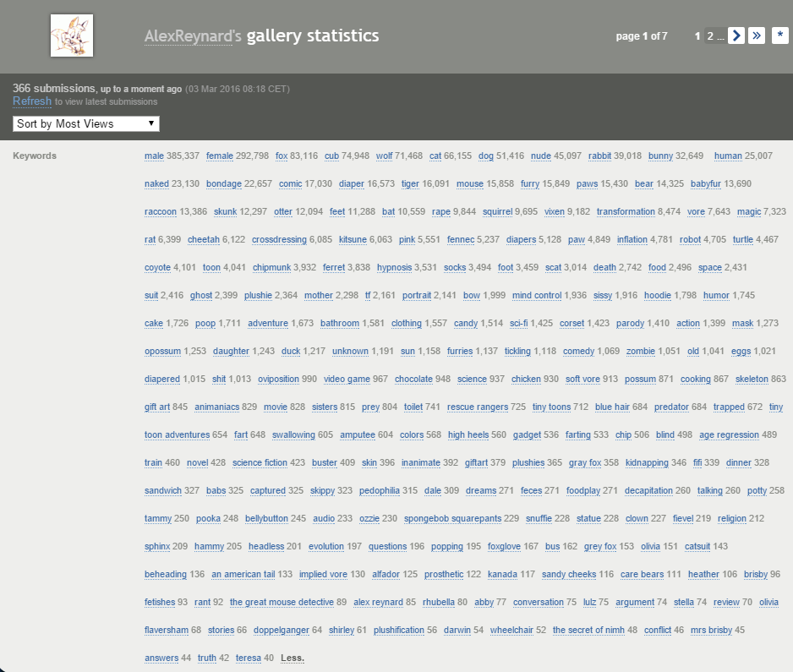Click 'the secret of nimh' keyword
The width and height of the screenshot is (793, 672).
(588, 630)
